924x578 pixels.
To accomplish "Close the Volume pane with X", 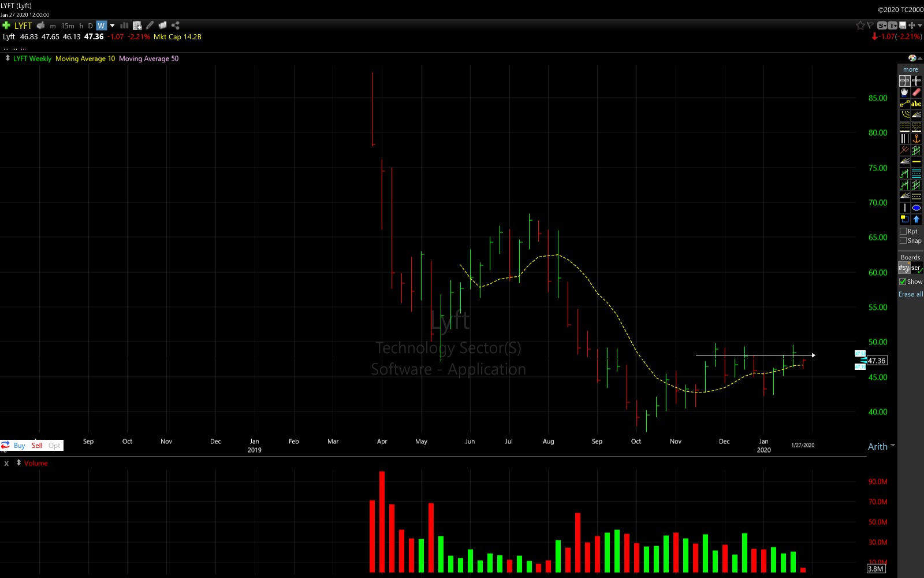I will pos(6,463).
